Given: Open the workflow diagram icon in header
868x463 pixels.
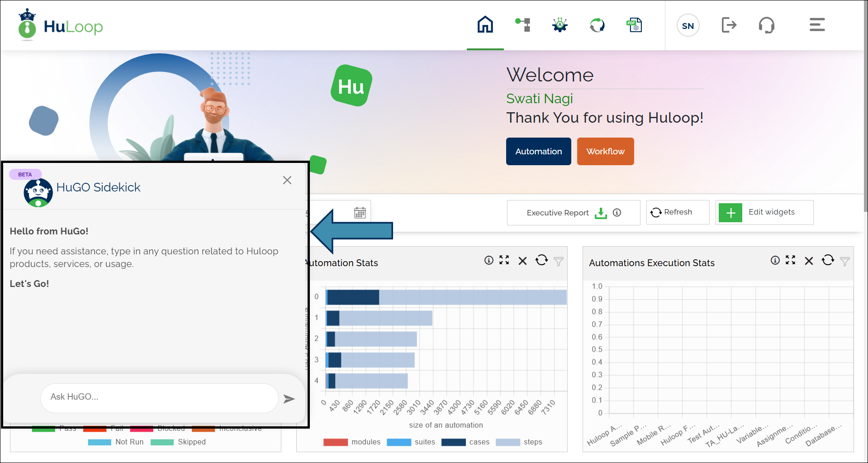Looking at the screenshot, I should (x=523, y=24).
